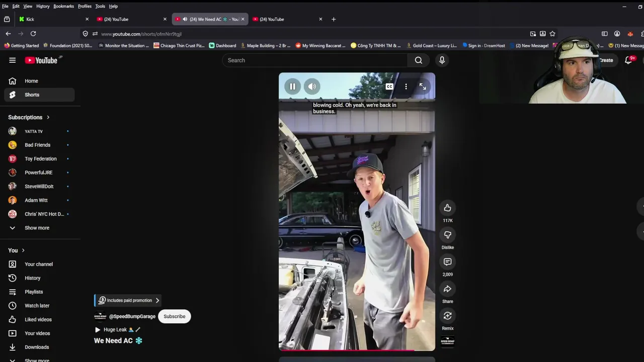Toggle the browser sidebar icon
Screen dimensions: 644x362
pos(604,34)
